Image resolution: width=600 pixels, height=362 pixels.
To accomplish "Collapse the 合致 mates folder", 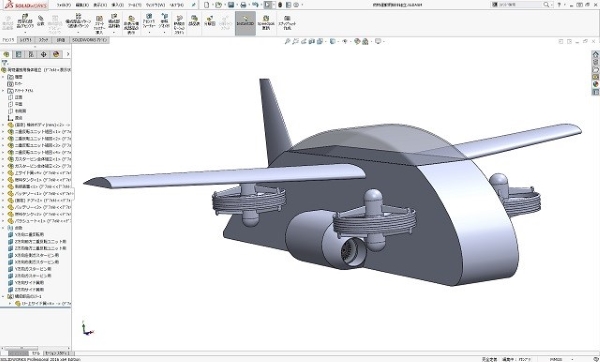I will 3,228.
